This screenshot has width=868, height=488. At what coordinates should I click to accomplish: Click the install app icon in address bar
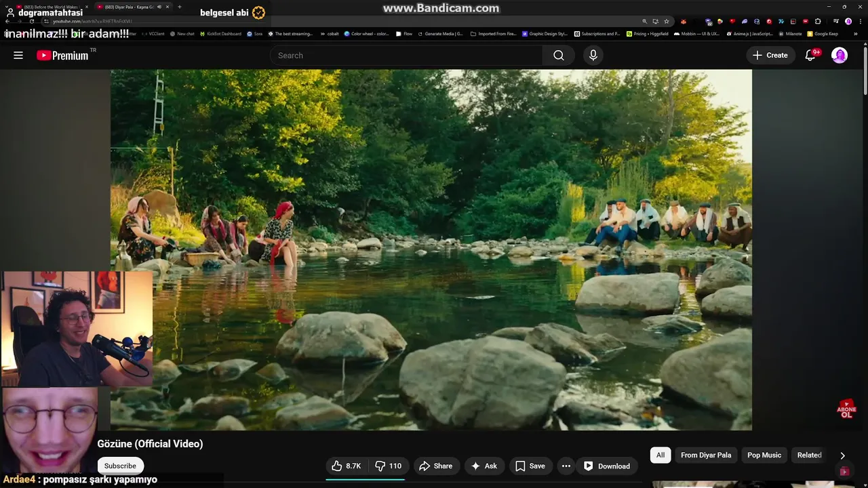click(x=655, y=21)
